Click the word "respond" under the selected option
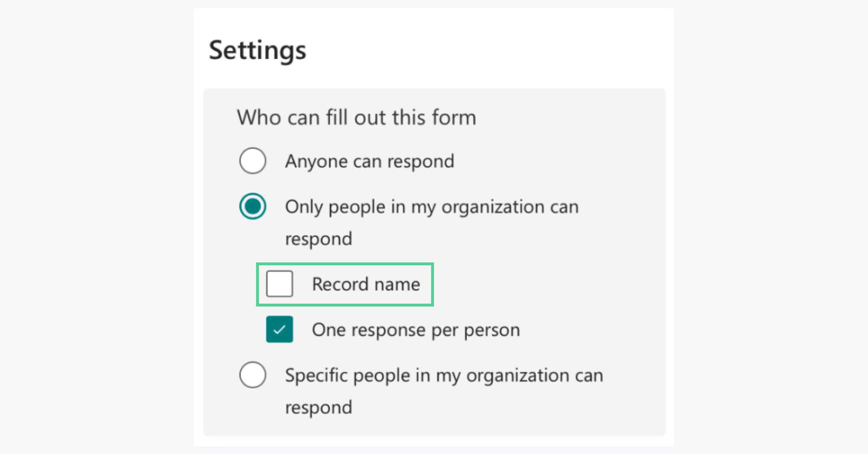The height and width of the screenshot is (454, 868). [318, 239]
